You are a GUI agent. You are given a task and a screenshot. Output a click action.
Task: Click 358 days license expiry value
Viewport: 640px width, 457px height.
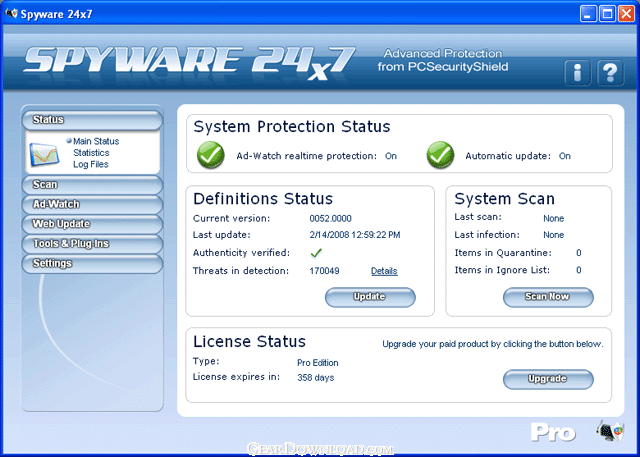316,378
